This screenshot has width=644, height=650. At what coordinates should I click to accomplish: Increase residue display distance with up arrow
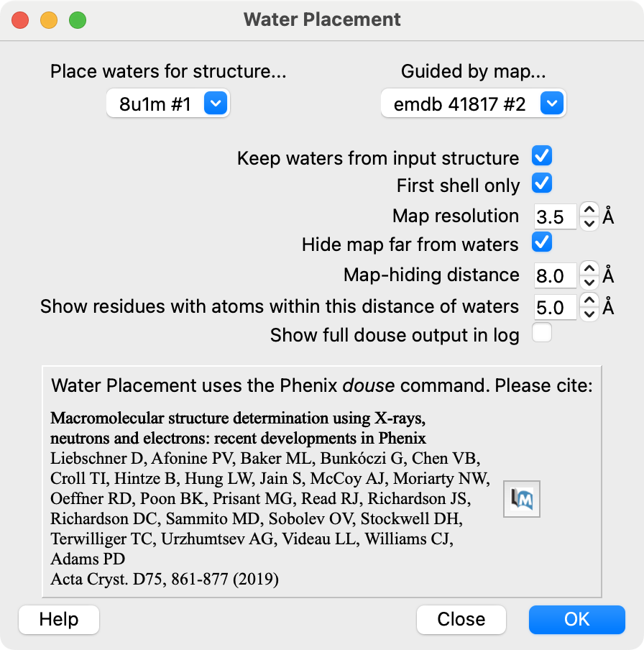(x=589, y=301)
